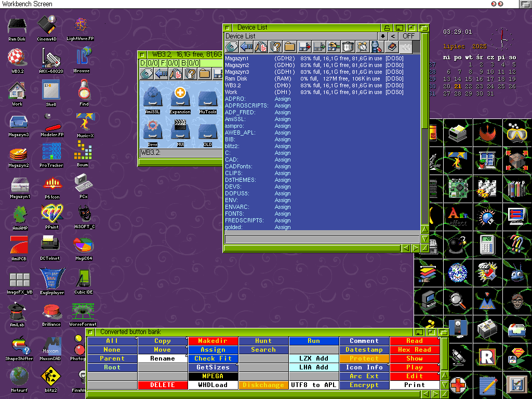Click the alarm clock icon in Device List toolbar

click(362, 47)
